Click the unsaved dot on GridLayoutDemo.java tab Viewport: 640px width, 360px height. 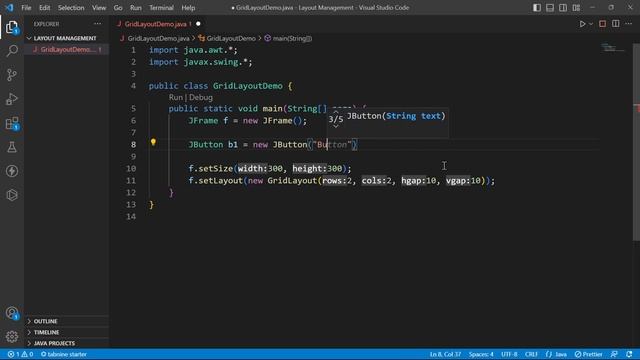point(198,24)
